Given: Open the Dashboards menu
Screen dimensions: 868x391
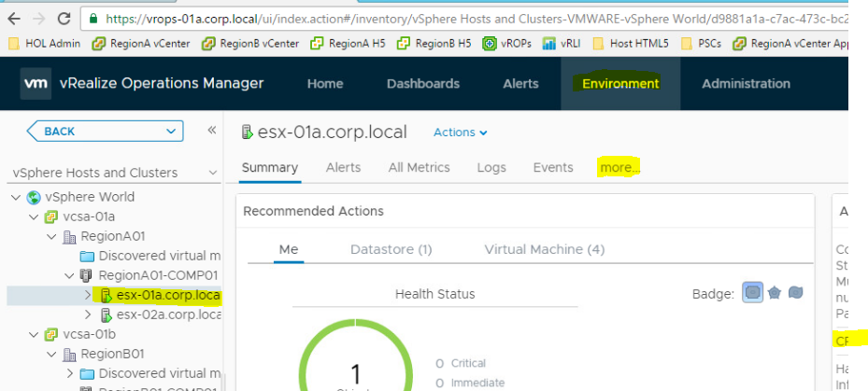Looking at the screenshot, I should (423, 83).
